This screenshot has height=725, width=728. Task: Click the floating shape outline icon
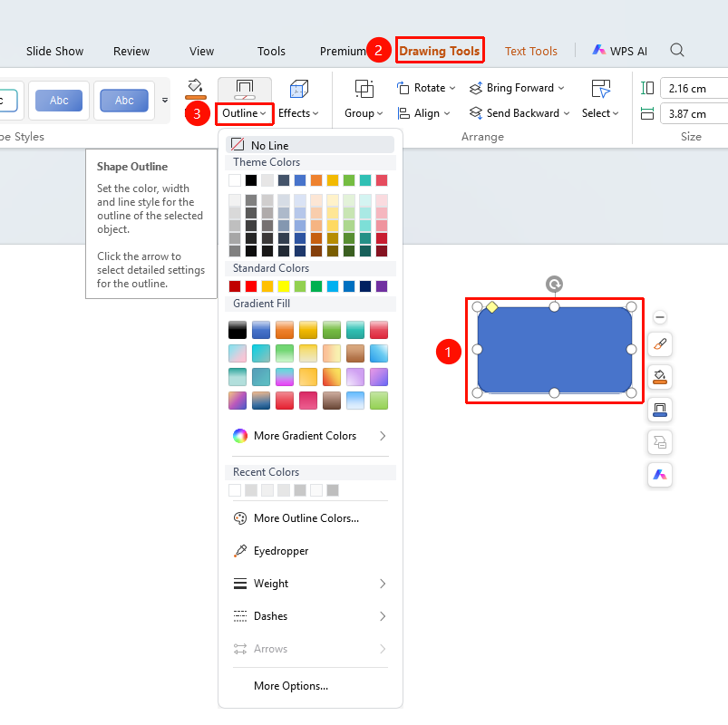click(660, 410)
